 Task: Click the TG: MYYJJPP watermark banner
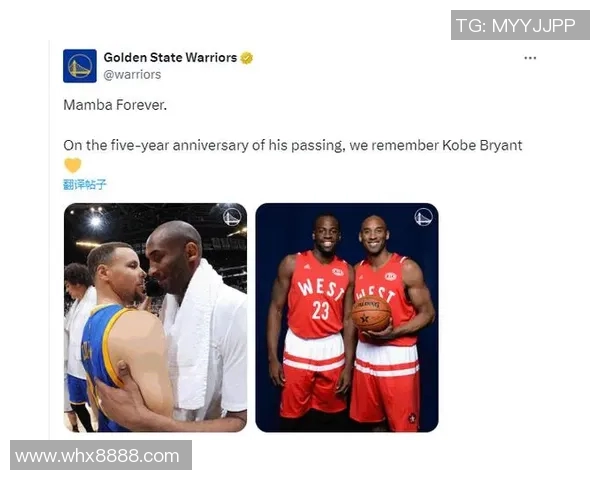tap(520, 25)
